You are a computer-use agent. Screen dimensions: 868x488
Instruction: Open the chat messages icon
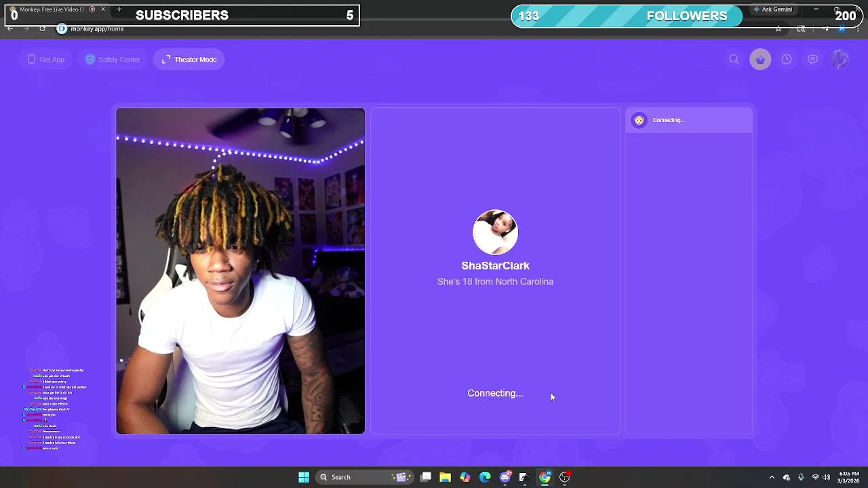[x=813, y=60]
